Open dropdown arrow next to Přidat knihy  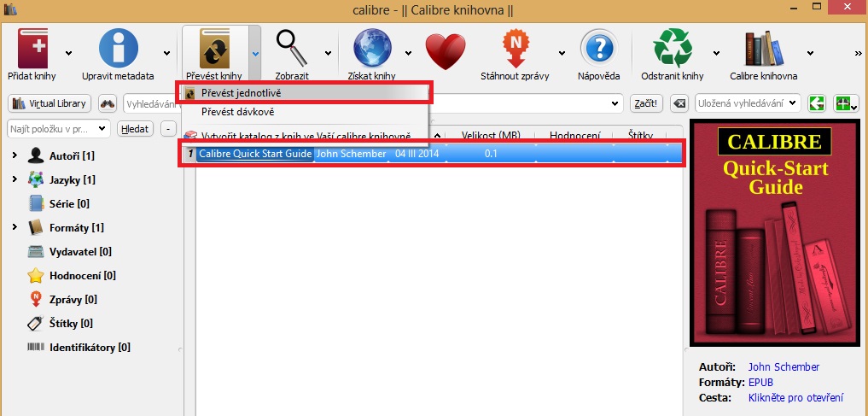coord(68,53)
